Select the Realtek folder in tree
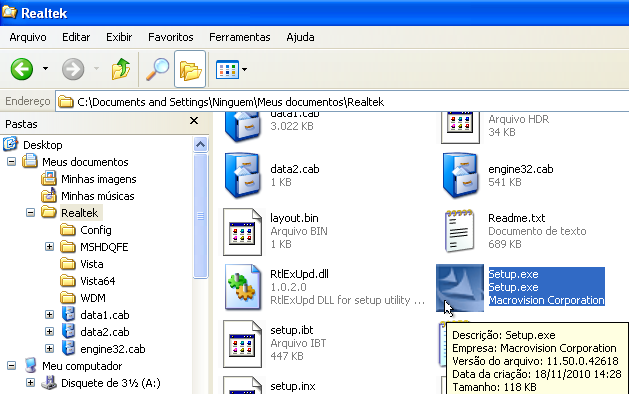 click(79, 213)
